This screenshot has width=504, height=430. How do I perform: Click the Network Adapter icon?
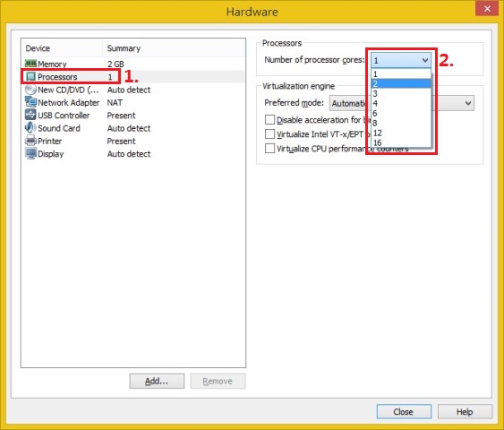click(30, 102)
